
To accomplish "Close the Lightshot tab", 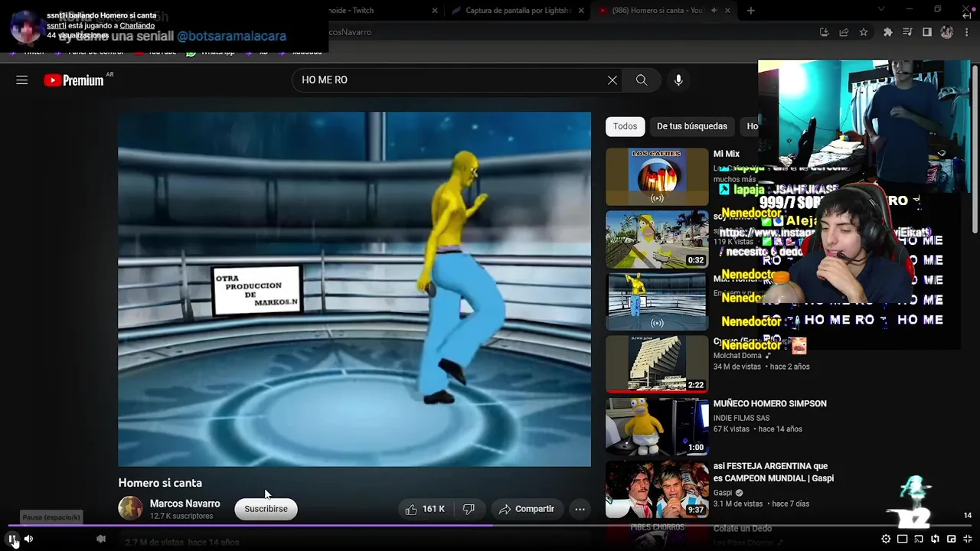I will (x=581, y=10).
